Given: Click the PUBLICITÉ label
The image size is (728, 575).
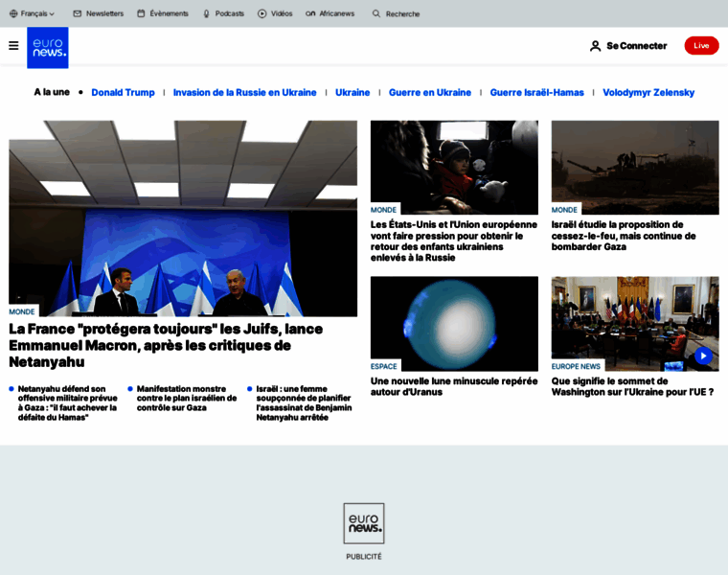Looking at the screenshot, I should click(364, 557).
